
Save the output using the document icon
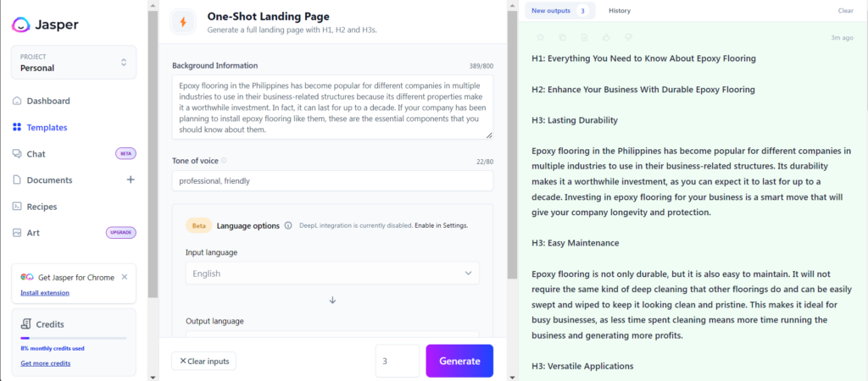click(x=584, y=37)
